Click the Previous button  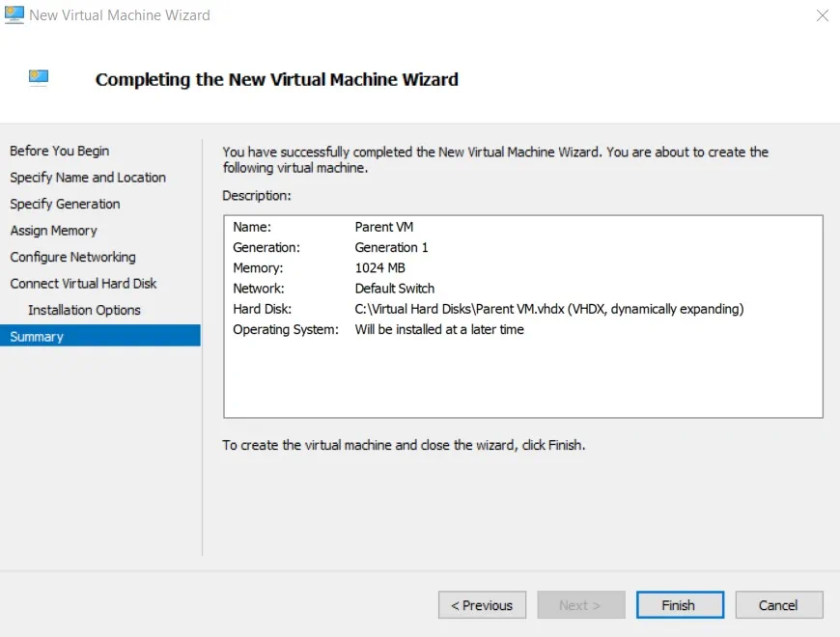[482, 605]
